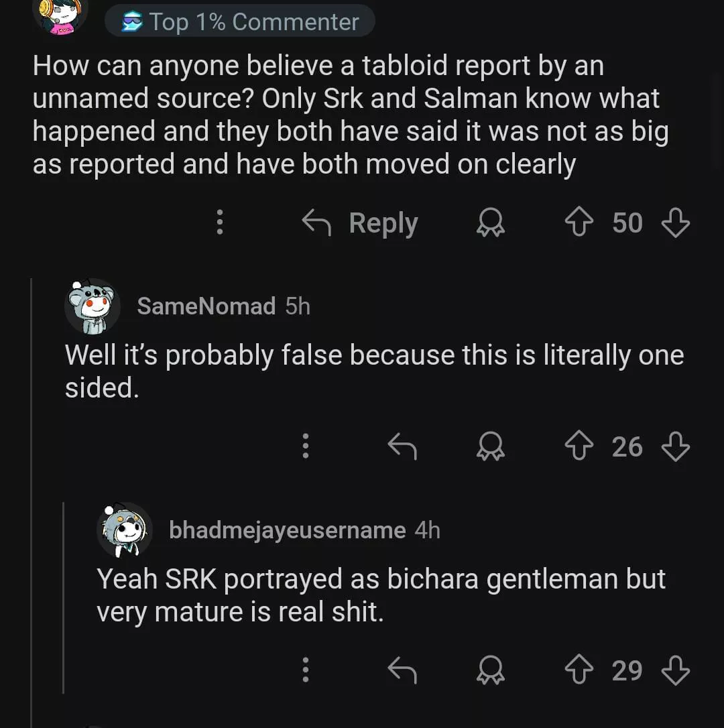The image size is (724, 728).
Task: Tap the Top 1% Commenter badge
Action: 239,22
